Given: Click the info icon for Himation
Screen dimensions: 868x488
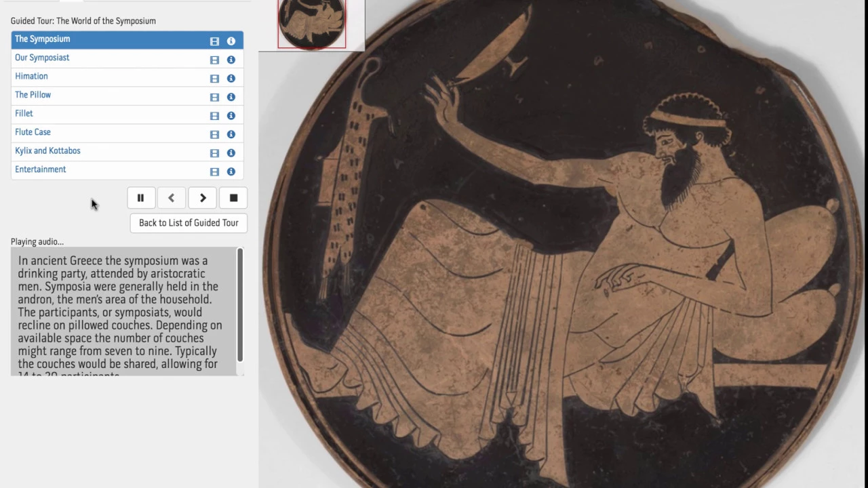Looking at the screenshot, I should pos(231,79).
